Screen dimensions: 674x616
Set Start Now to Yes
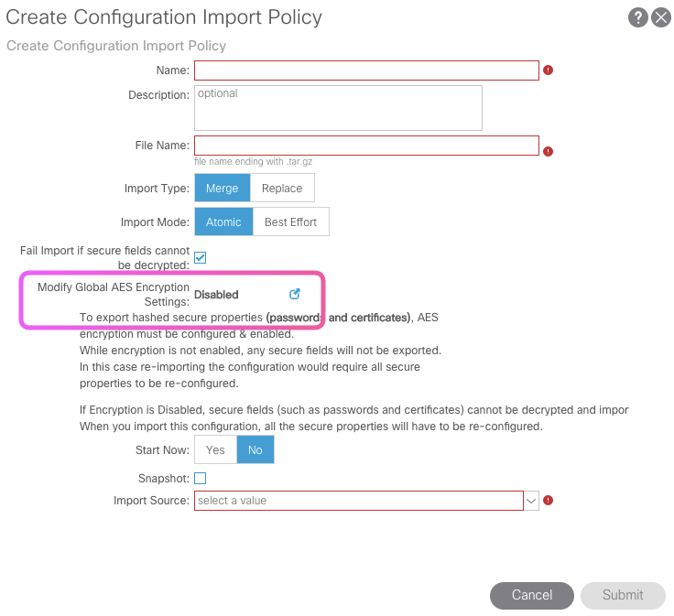point(215,449)
